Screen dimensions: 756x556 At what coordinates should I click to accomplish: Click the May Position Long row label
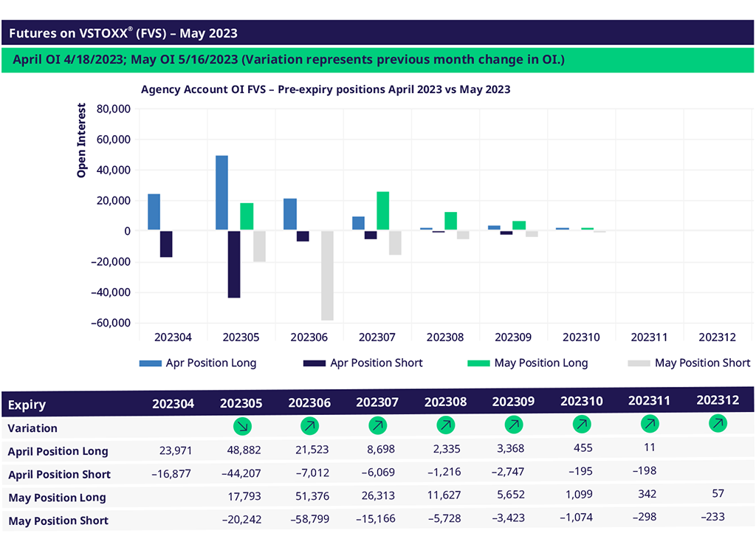coord(57,498)
